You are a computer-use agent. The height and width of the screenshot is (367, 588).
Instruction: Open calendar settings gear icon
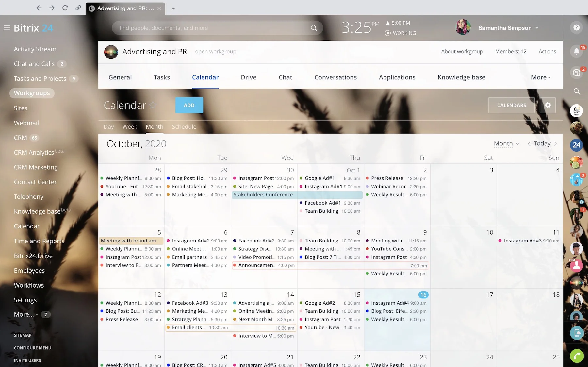[547, 105]
